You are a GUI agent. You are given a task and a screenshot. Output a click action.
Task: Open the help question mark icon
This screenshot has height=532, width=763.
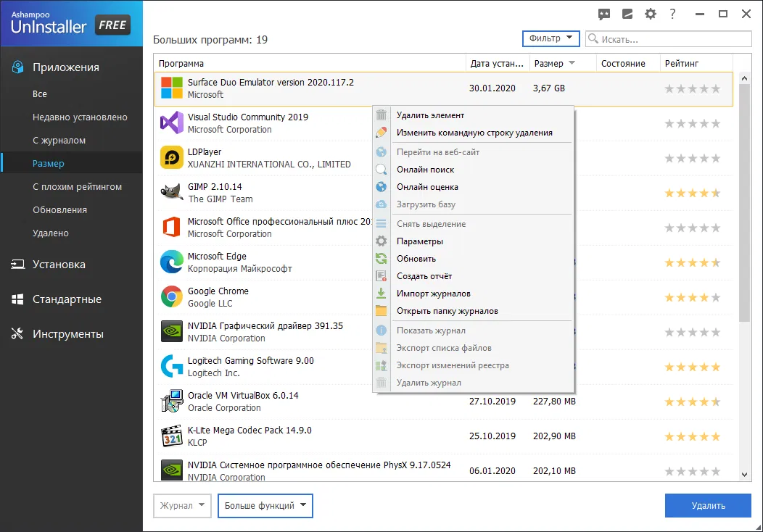(x=672, y=14)
